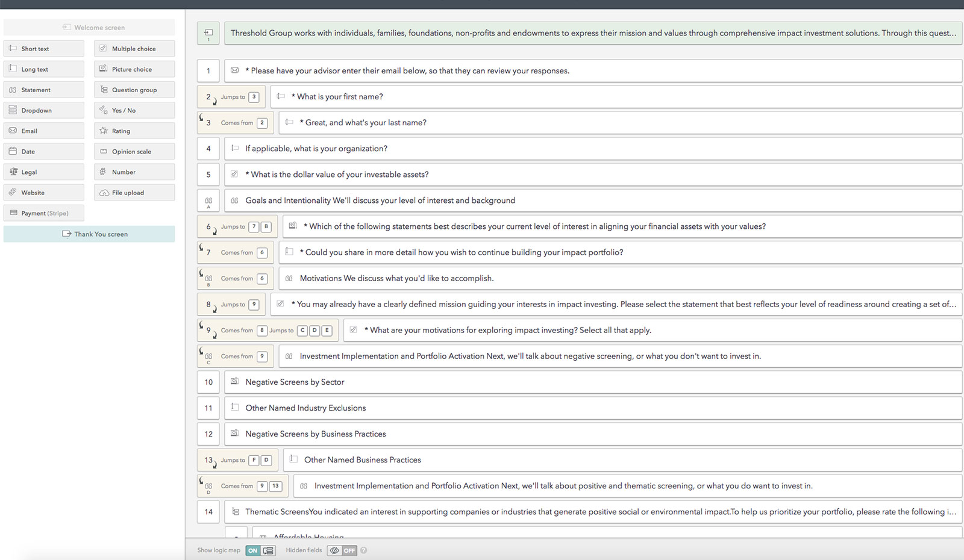Click the Thank You screen button
964x560 pixels.
pyautogui.click(x=89, y=234)
